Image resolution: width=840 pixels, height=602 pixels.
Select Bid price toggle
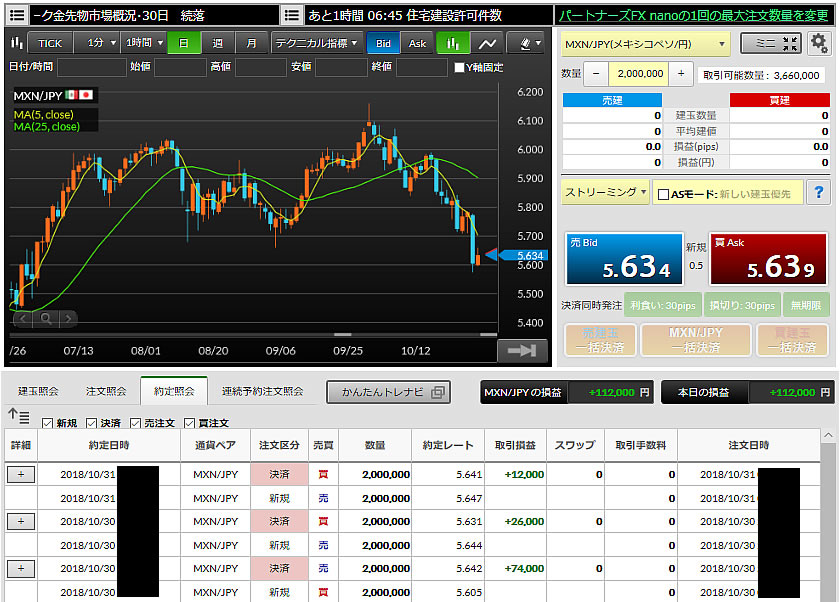[x=383, y=43]
